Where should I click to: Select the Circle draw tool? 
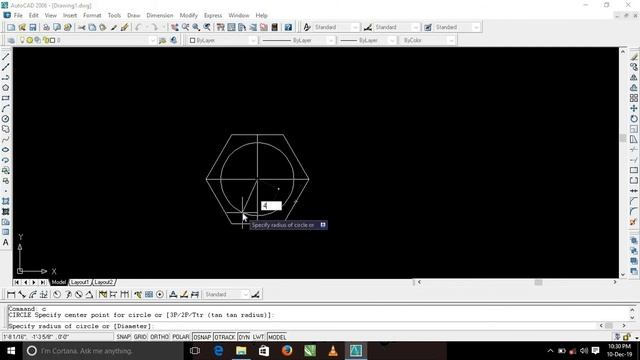click(x=6, y=119)
